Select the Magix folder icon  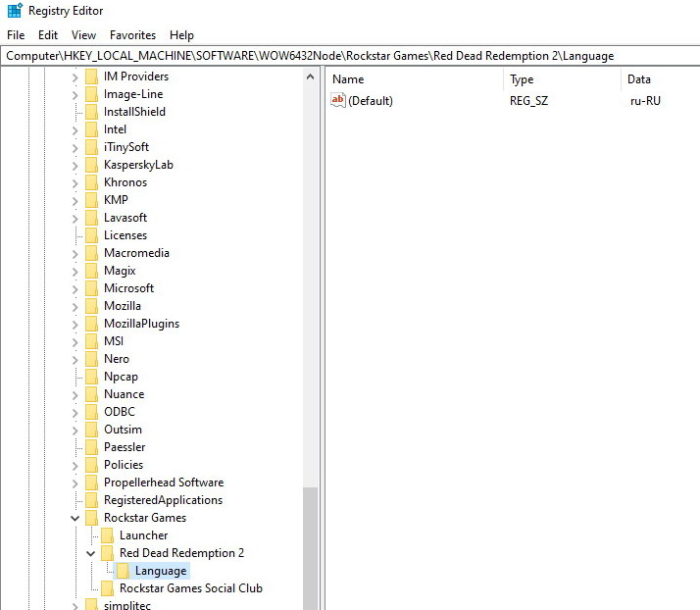tap(91, 271)
